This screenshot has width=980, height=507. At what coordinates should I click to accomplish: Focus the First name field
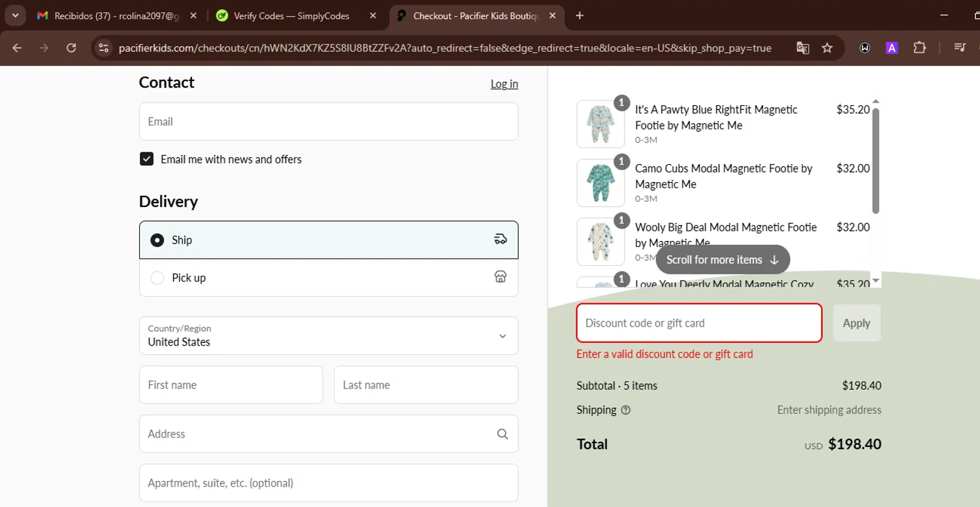[231, 385]
